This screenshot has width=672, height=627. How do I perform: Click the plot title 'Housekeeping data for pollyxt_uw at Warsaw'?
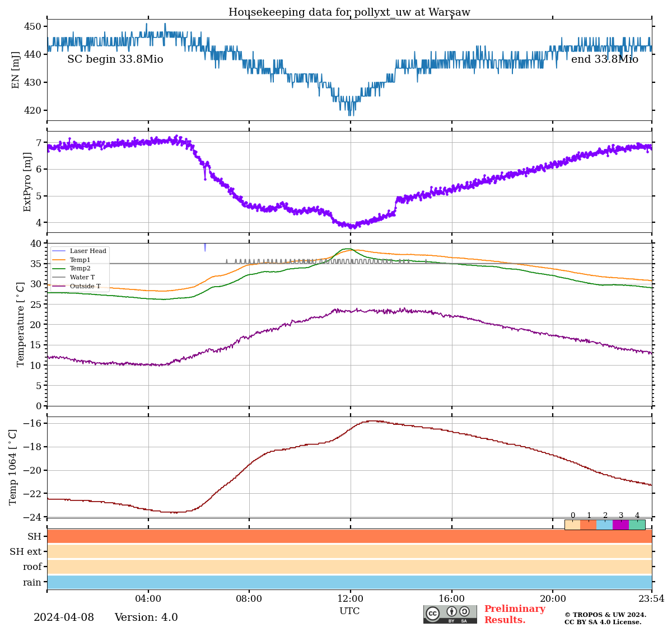pos(349,12)
